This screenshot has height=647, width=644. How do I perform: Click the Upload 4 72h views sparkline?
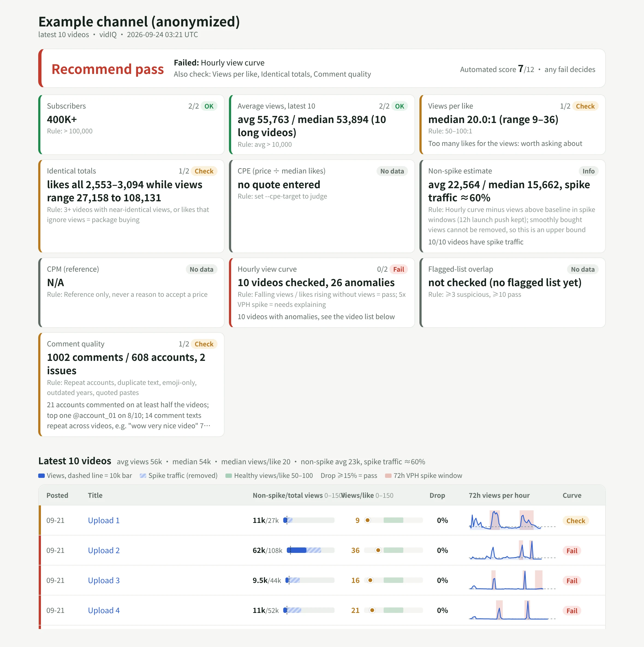coord(512,610)
